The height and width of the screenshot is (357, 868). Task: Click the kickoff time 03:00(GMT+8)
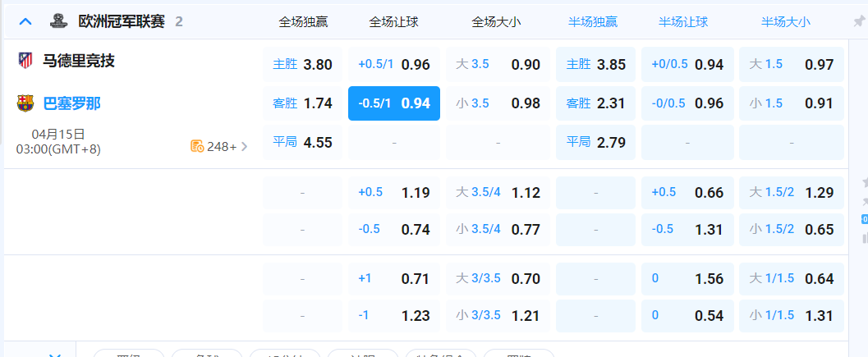click(58, 149)
